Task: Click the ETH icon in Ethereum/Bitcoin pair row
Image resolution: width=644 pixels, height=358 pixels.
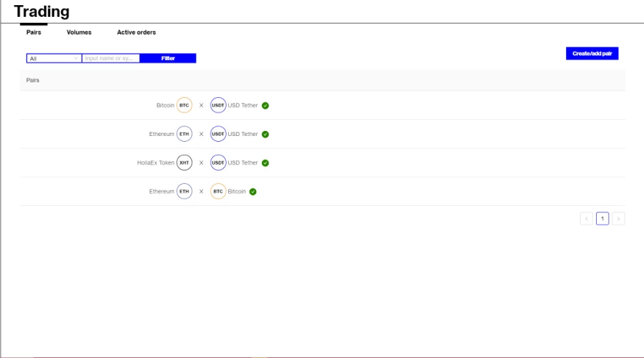Action: pyautogui.click(x=184, y=191)
